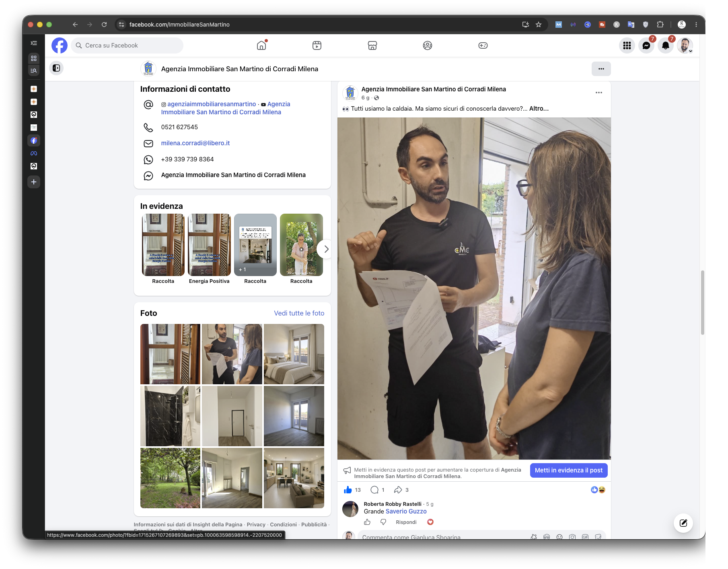Open the Reels video tab icon
This screenshot has width=728, height=569.
[317, 45]
